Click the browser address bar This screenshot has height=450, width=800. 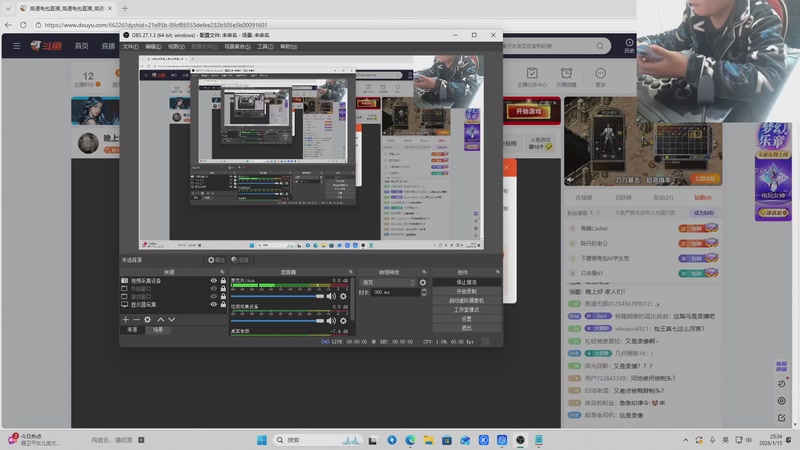(332, 24)
